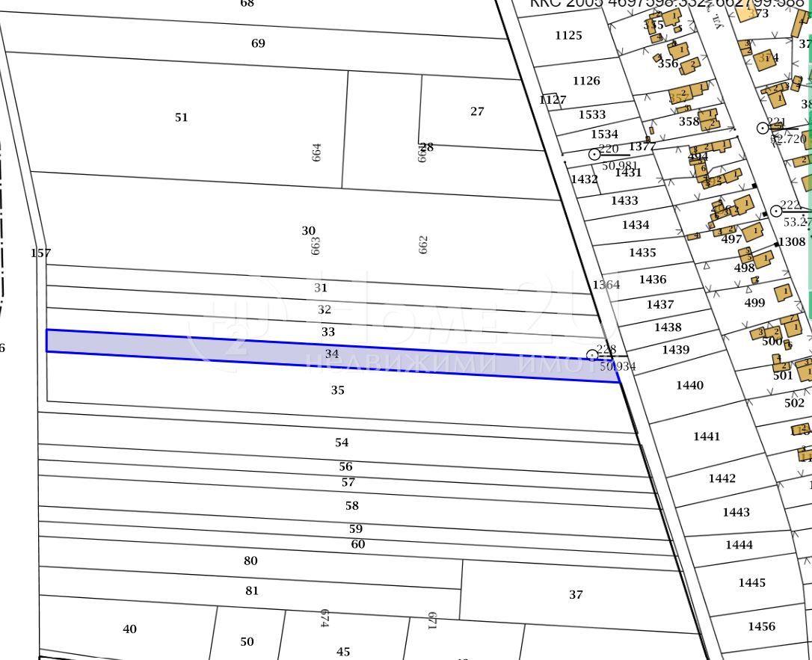Select parcel 27
This screenshot has height=660, width=812.
(477, 111)
